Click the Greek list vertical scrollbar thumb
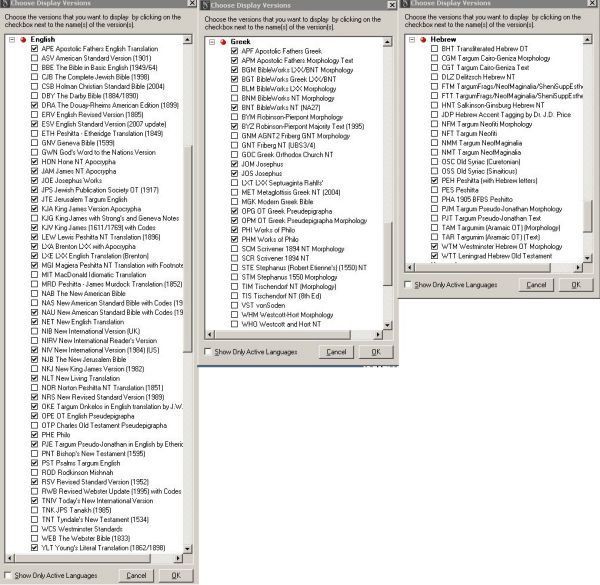Screen dimensions: 600x585 tap(387, 253)
